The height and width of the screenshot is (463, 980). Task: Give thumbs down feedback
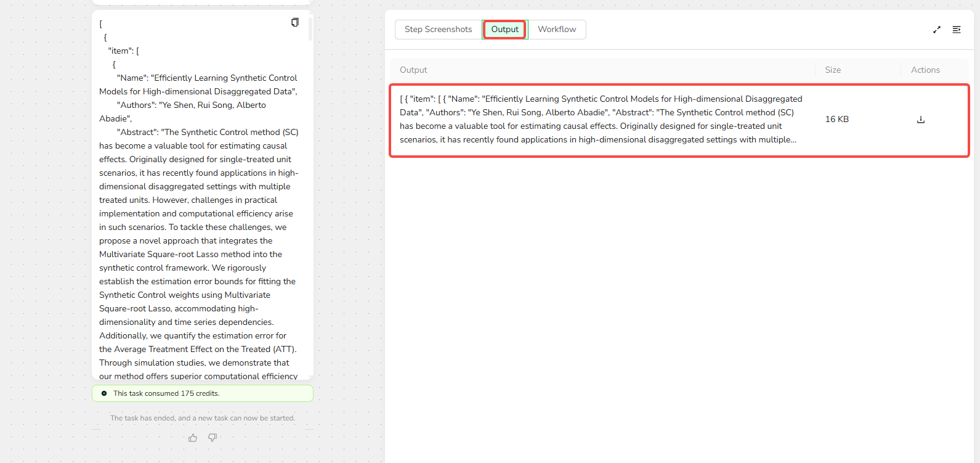click(x=213, y=438)
